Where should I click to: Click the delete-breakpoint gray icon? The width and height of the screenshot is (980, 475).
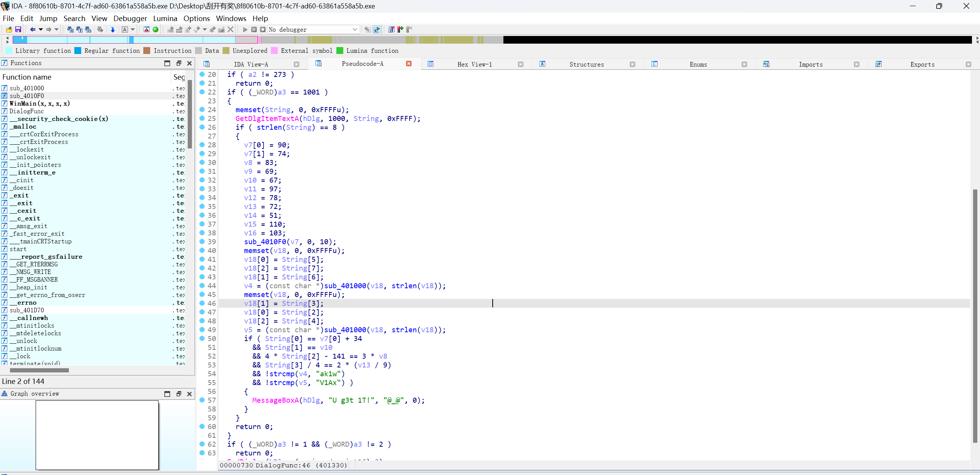click(x=409, y=29)
